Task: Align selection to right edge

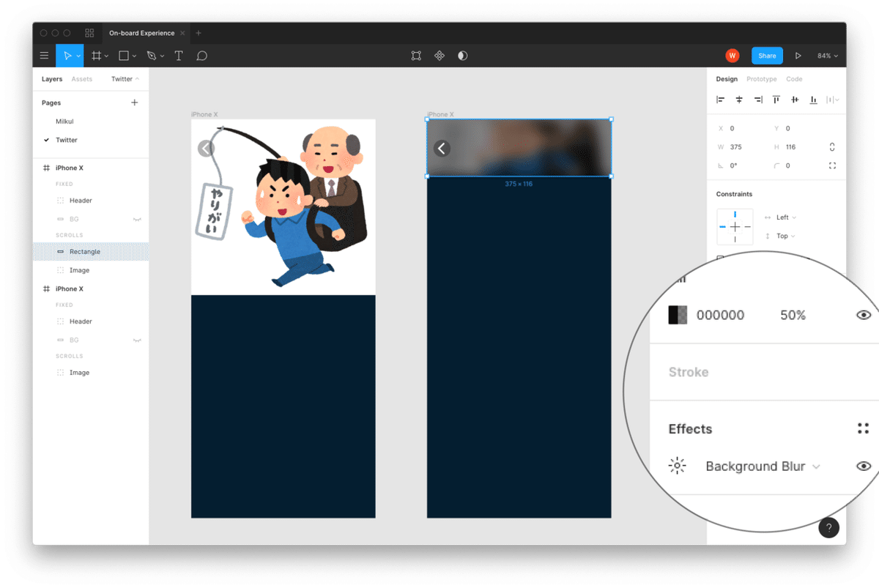Action: [x=758, y=100]
